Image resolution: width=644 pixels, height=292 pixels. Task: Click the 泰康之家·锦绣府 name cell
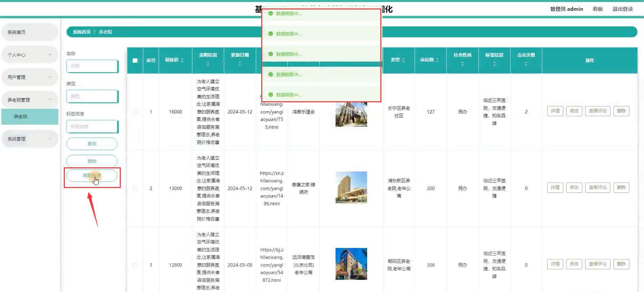click(304, 188)
